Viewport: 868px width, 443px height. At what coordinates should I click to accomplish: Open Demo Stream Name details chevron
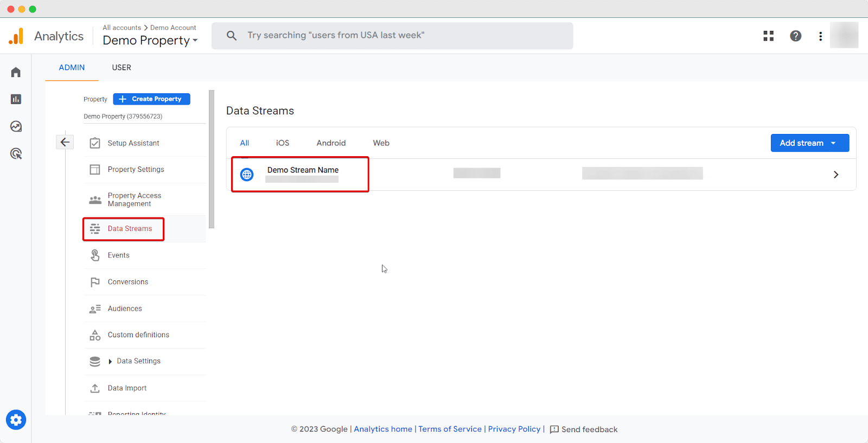[x=835, y=175]
